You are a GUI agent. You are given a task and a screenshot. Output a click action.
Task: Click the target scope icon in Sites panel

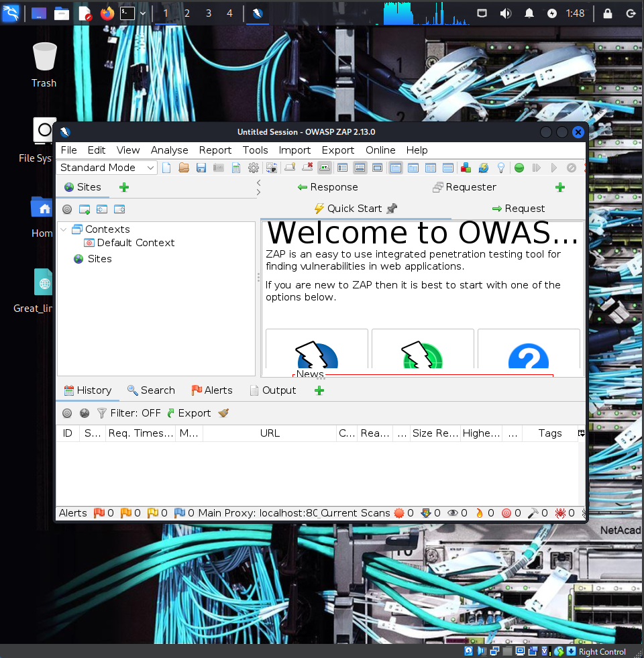67,209
